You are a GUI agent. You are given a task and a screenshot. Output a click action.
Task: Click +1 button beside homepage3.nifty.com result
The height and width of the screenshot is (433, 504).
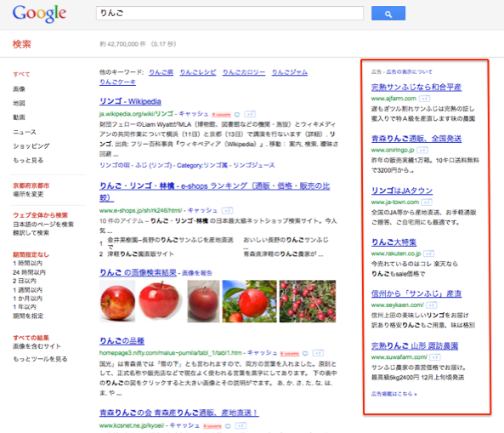coord(318,353)
